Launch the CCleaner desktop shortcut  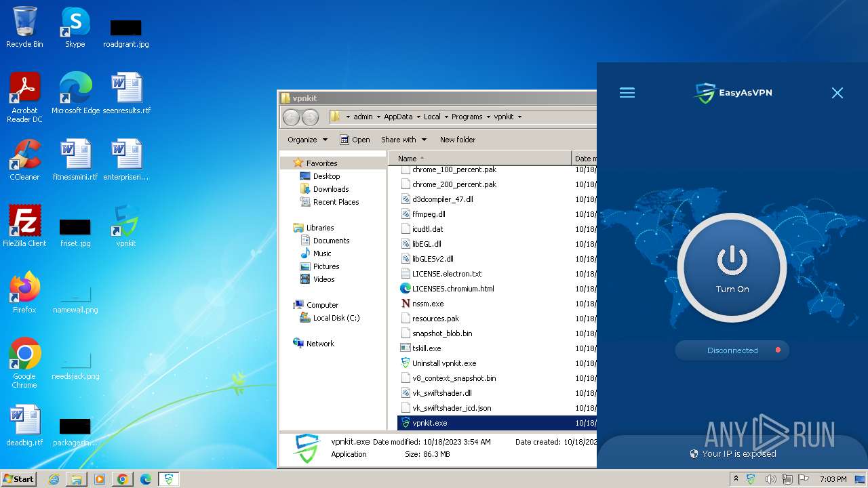coord(24,159)
